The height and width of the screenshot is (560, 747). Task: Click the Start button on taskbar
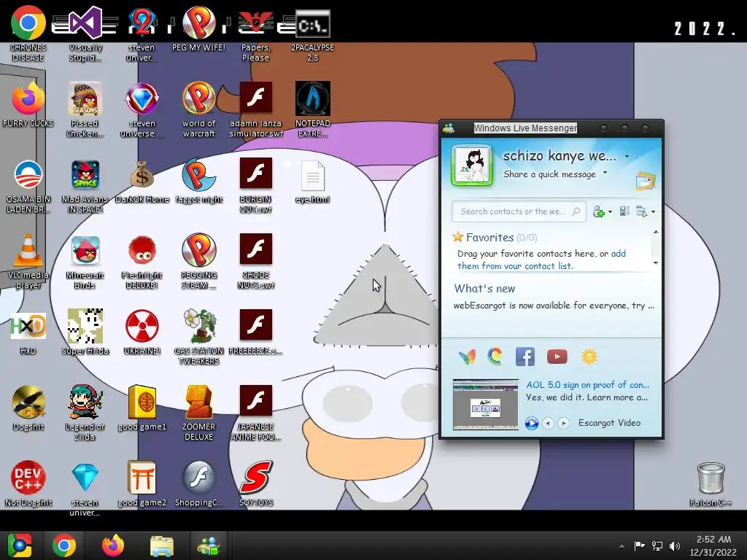(19, 545)
